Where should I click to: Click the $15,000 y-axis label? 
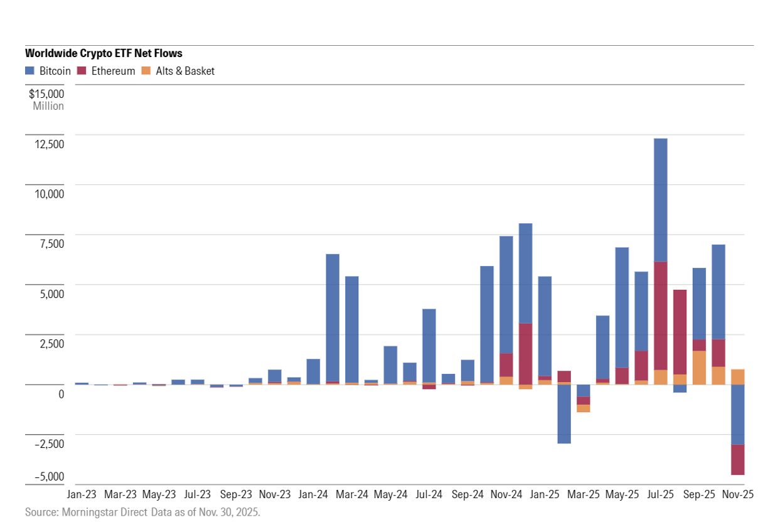click(46, 93)
